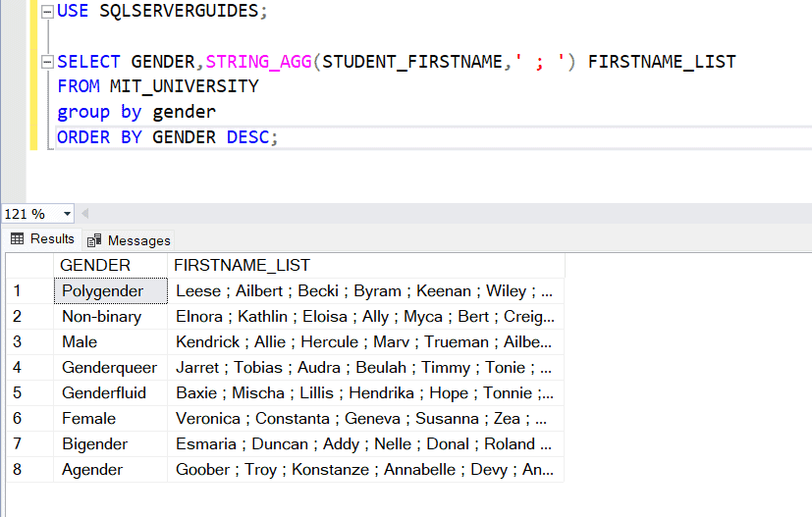This screenshot has height=517, width=812.
Task: Select the name list starting with Veronica
Action: (x=365, y=418)
